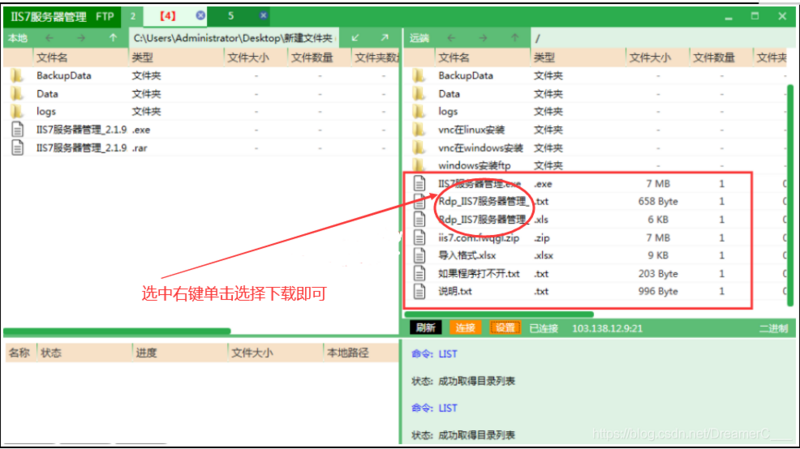Close tab 5 with its x icon
The width and height of the screenshot is (800, 449).
[x=263, y=16]
